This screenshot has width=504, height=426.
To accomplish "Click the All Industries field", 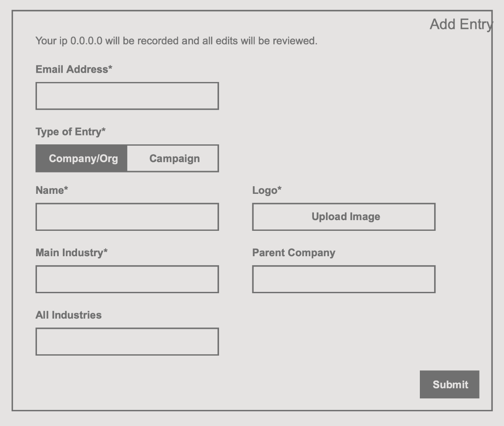I will pyautogui.click(x=127, y=342).
